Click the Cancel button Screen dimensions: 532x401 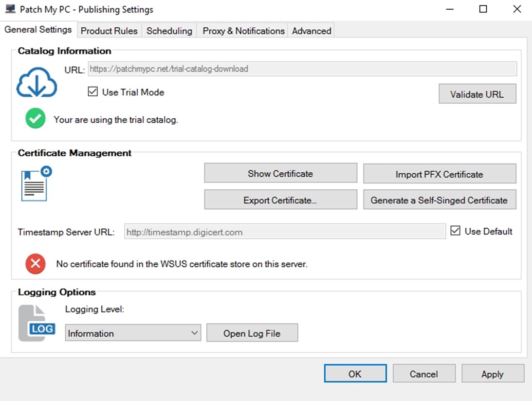[424, 374]
